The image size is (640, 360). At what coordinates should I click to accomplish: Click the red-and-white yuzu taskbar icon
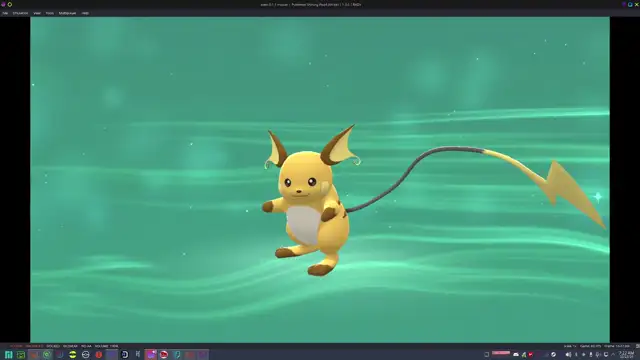point(164,355)
